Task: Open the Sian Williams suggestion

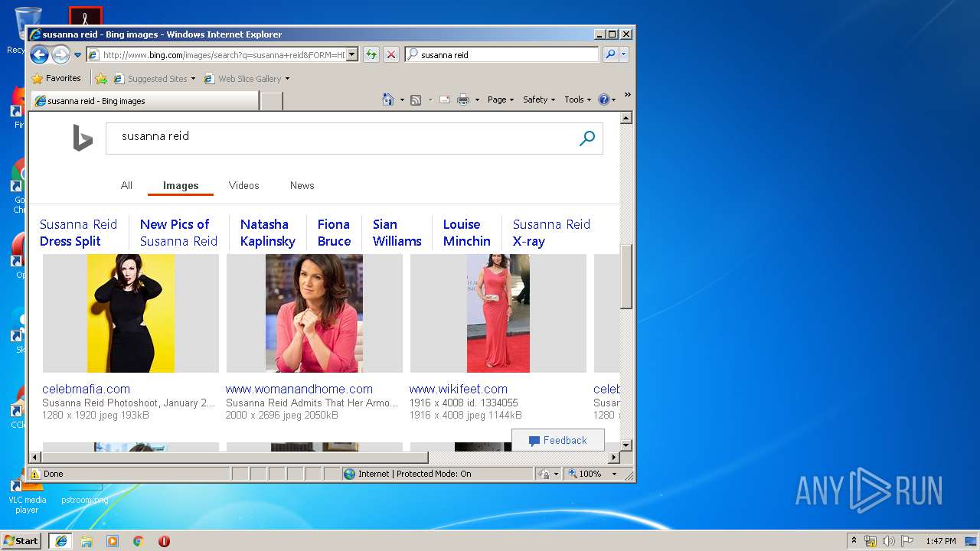Action: pyautogui.click(x=397, y=233)
